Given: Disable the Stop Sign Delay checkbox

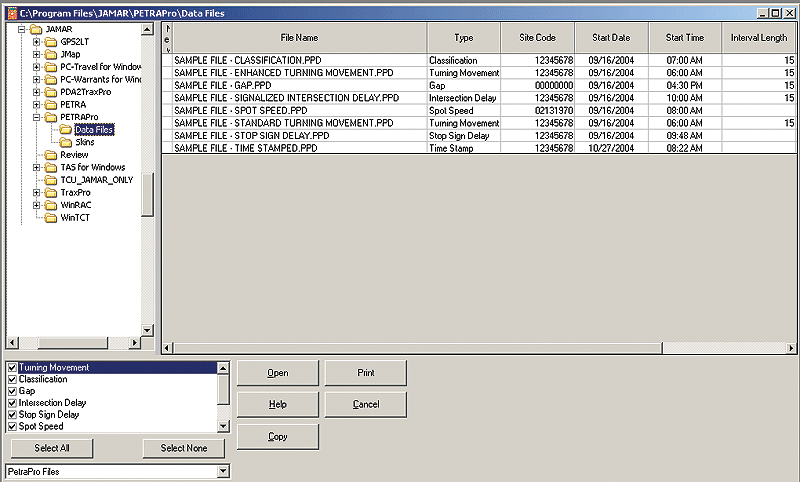Looking at the screenshot, I should pyautogui.click(x=12, y=415).
